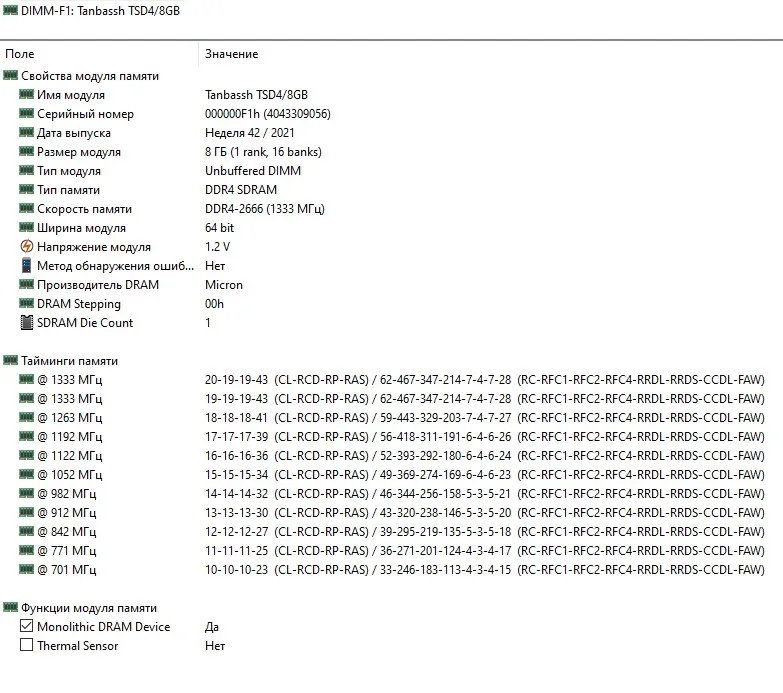Click the timings value starting 20-19-19-43
This screenshot has width=783, height=693.
point(484,380)
